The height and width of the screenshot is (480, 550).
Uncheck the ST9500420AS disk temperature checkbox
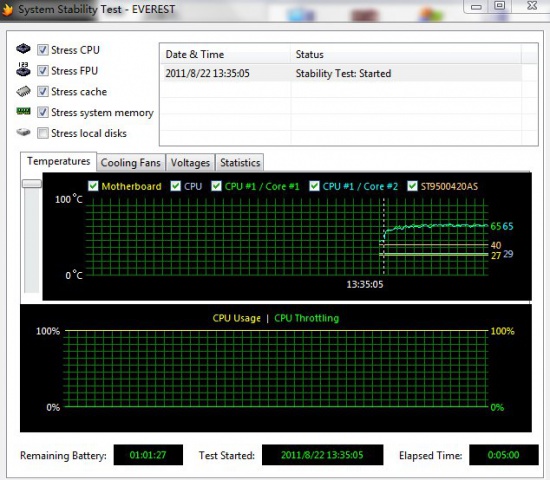(x=412, y=186)
